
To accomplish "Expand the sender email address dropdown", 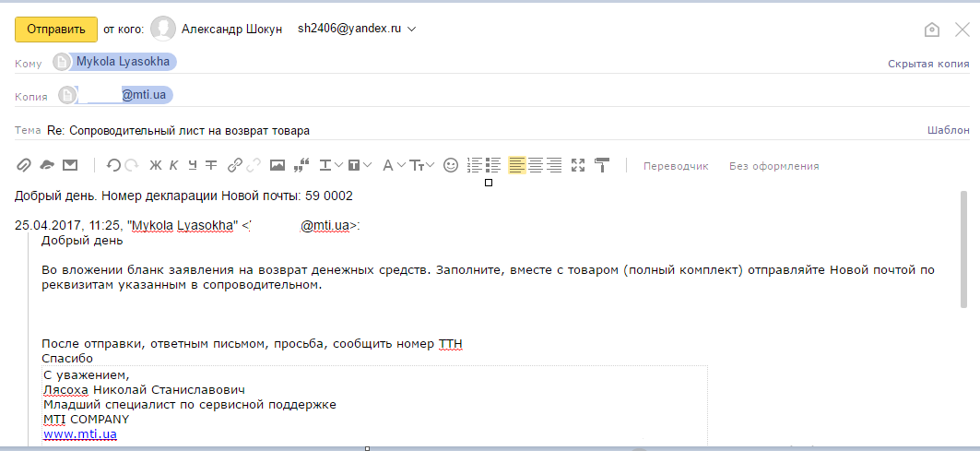I will coord(412,29).
